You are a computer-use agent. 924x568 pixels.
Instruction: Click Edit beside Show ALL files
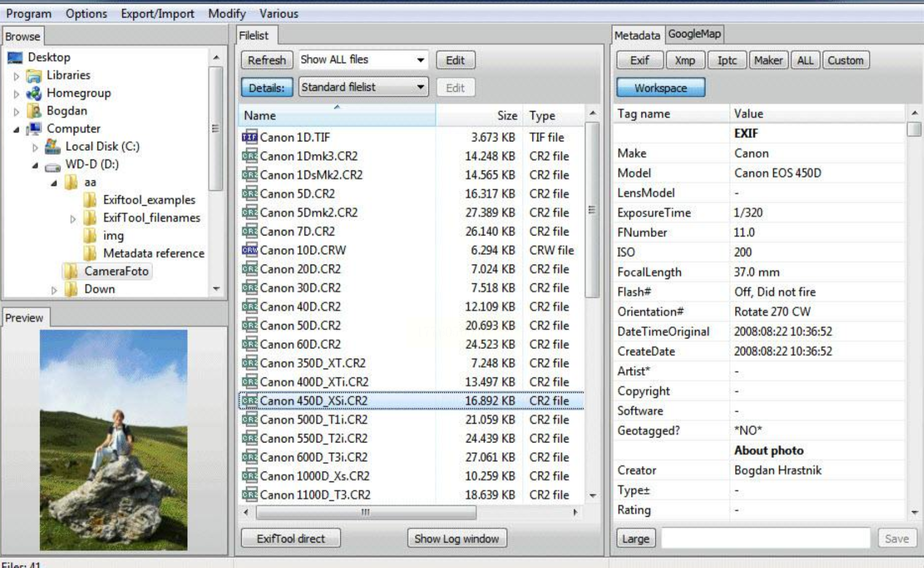(455, 60)
